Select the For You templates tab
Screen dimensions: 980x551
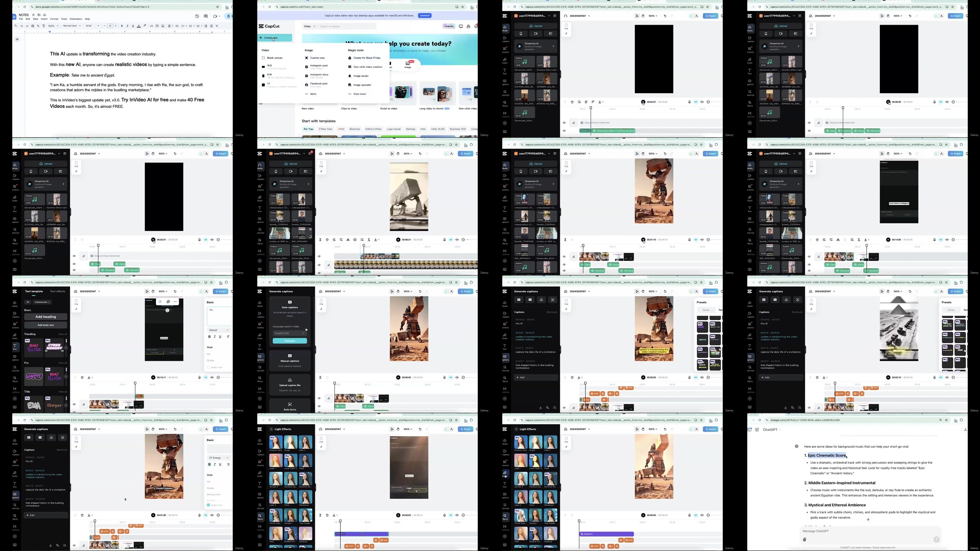click(x=308, y=129)
